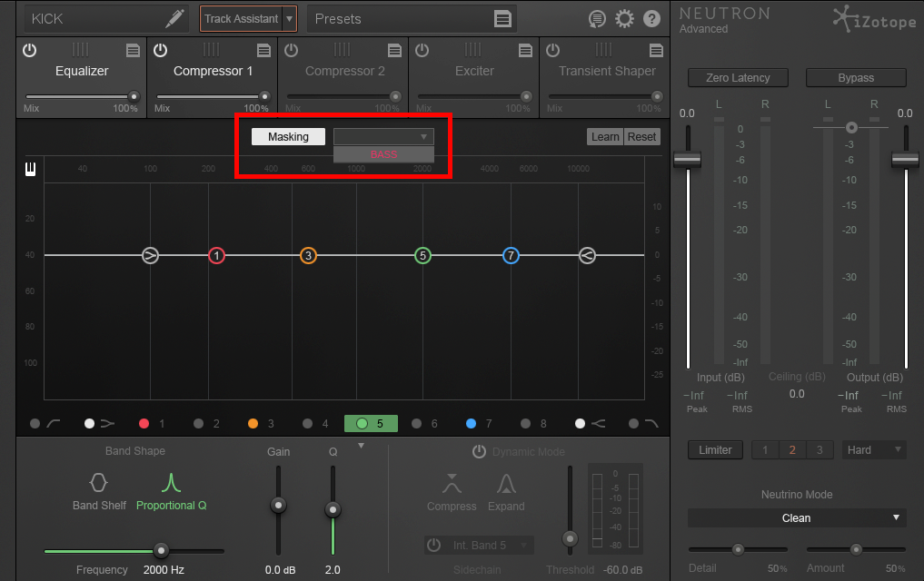Screen dimensions: 924x581
Task: Select Expand dynamic mode
Action: (506, 493)
